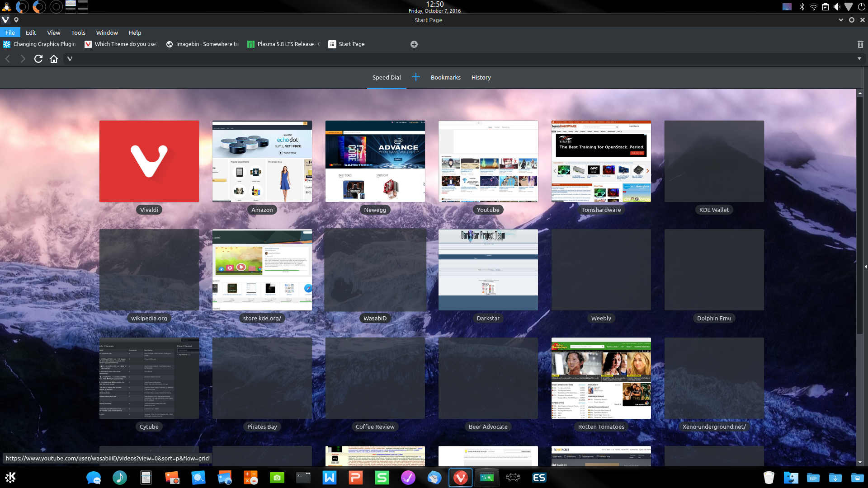Open the Cytube speed dial
Screen dimensions: 868x488
(x=149, y=378)
